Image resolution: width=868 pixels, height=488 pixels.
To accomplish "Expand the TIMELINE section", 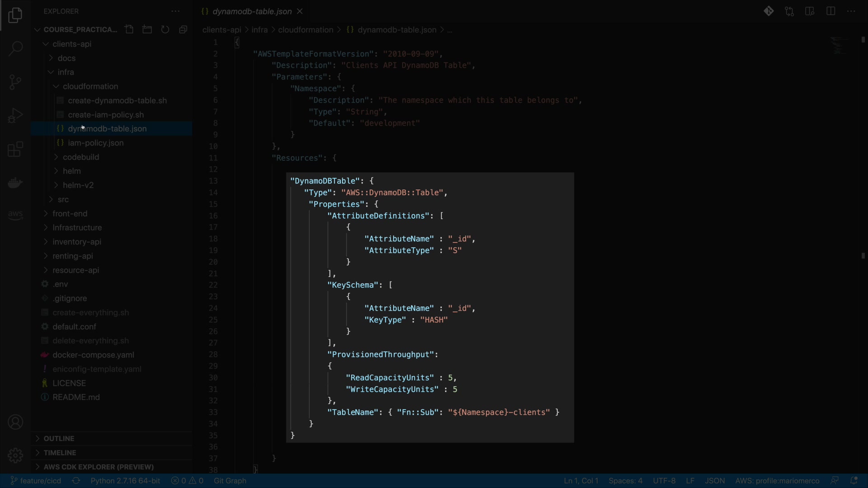I will 60,452.
